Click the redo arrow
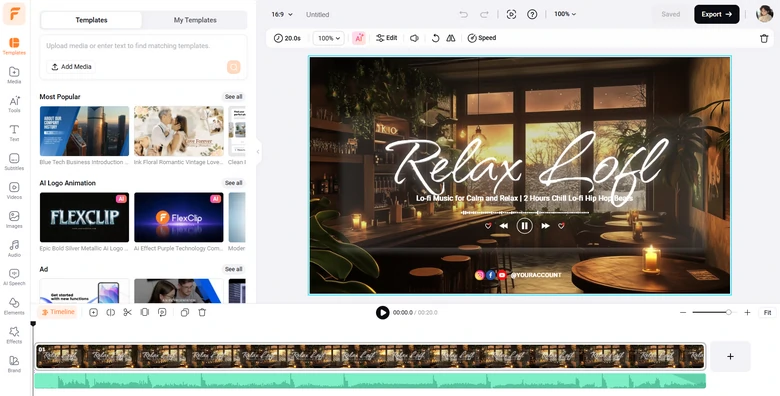 coord(484,14)
